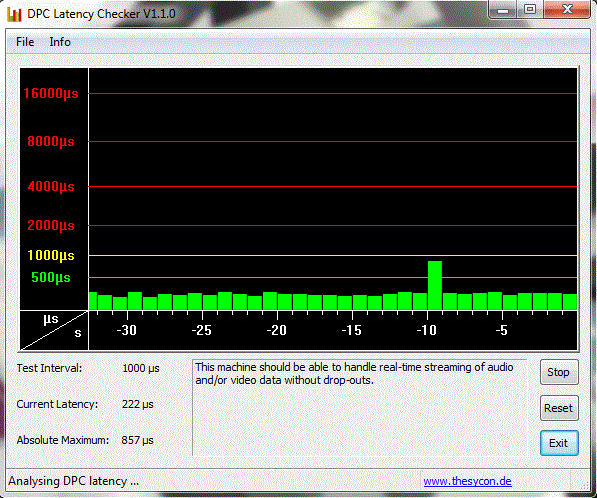This screenshot has height=498, width=597.
Task: Maximize the DPC Latency Checker window
Action: click(x=530, y=9)
